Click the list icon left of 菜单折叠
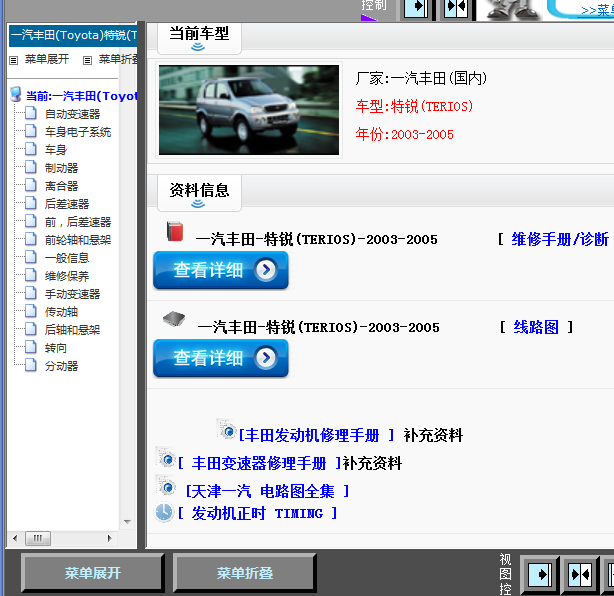The height and width of the screenshot is (596, 614). click(x=87, y=60)
